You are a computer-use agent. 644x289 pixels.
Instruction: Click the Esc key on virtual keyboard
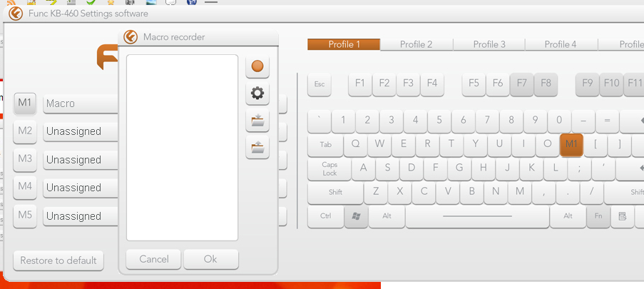[319, 84]
